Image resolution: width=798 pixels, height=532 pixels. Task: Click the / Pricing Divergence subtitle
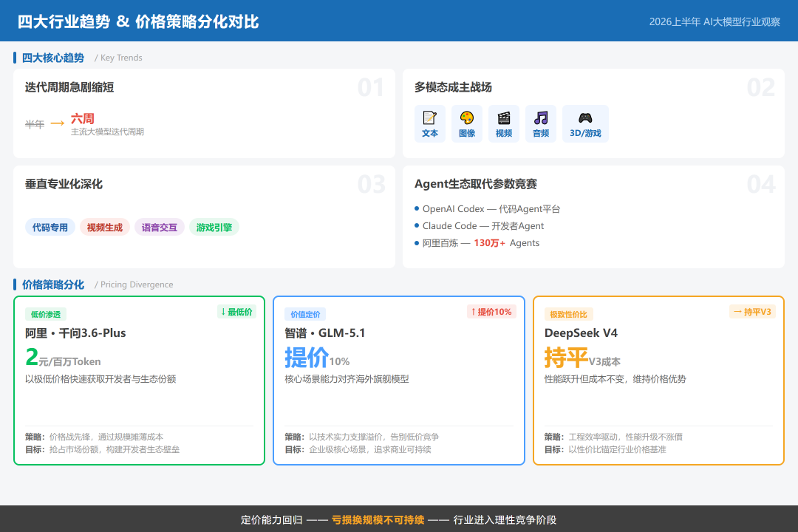(x=134, y=284)
